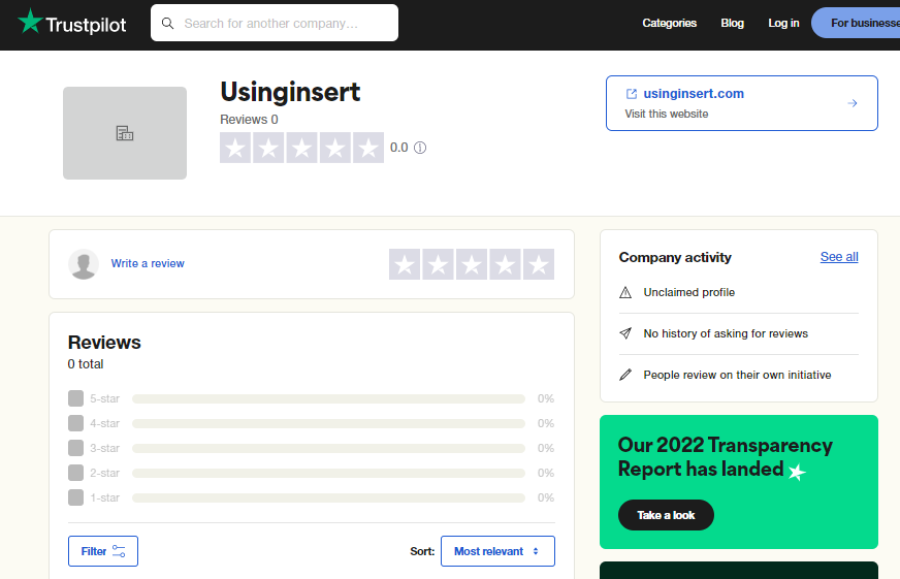This screenshot has width=900, height=579.
Task: Click the paper plane icon for review history
Action: pos(626,333)
